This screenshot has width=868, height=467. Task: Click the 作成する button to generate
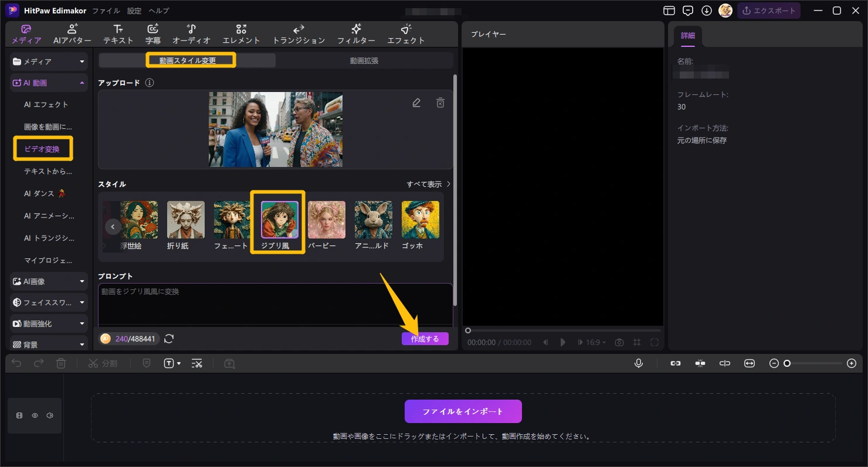pos(425,338)
